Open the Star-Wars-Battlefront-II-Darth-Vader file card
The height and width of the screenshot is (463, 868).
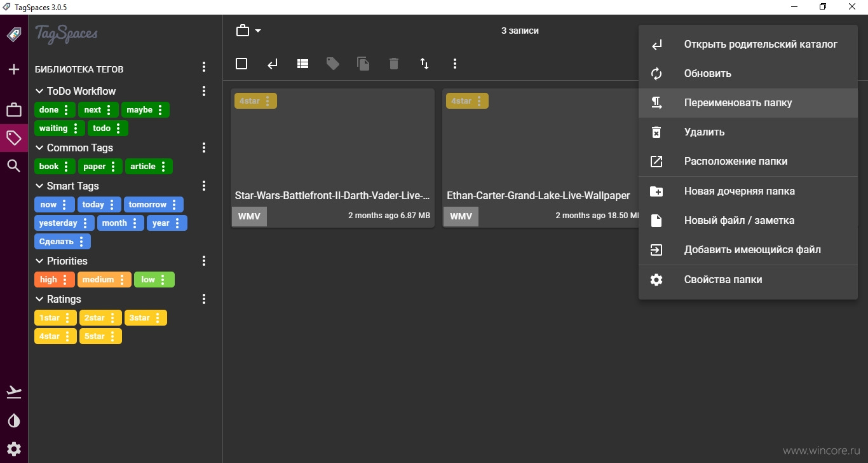point(333,158)
